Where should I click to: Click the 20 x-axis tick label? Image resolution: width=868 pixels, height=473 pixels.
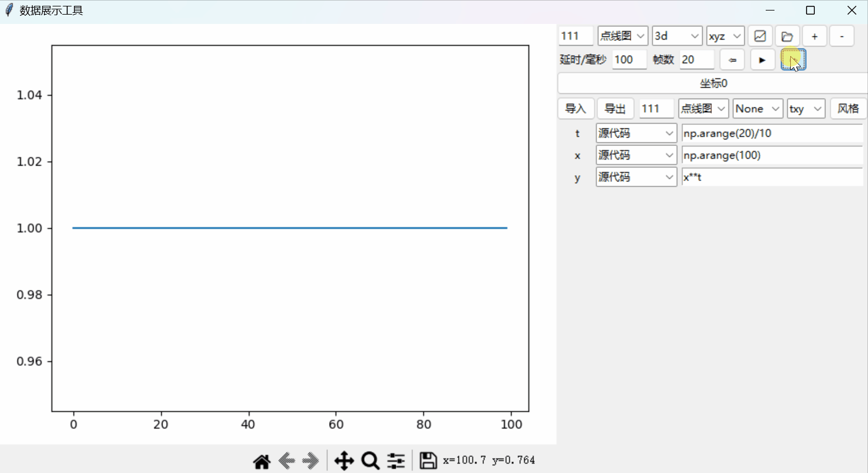(161, 424)
